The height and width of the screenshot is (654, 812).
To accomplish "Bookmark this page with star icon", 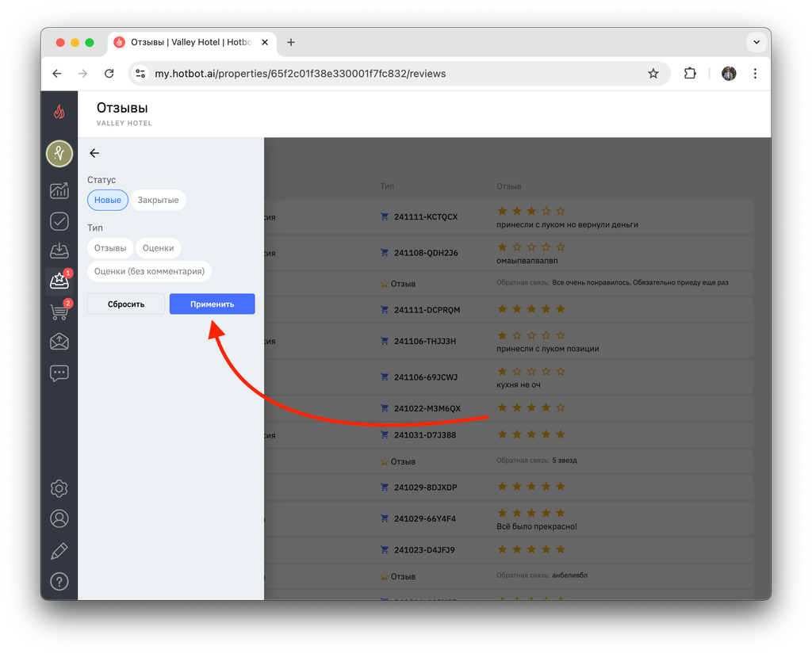I will (653, 74).
